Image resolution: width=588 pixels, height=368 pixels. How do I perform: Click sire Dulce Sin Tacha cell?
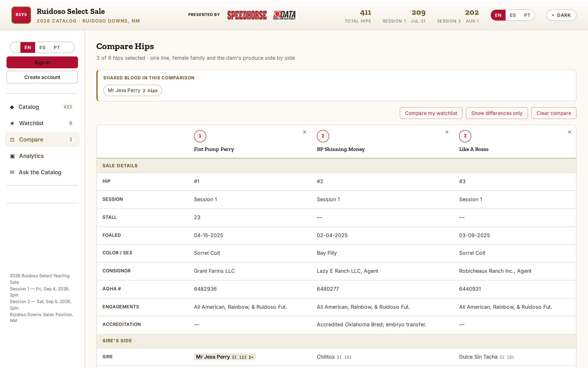pyautogui.click(x=487, y=357)
